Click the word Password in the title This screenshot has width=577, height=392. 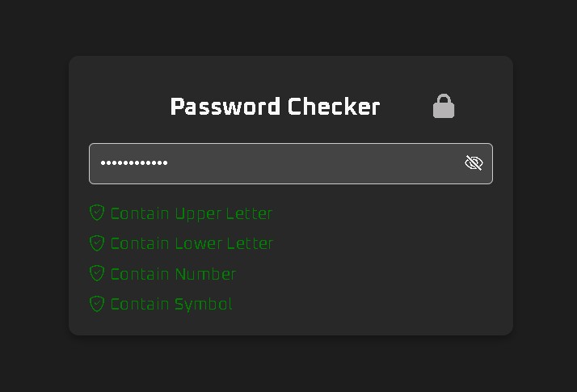point(225,107)
